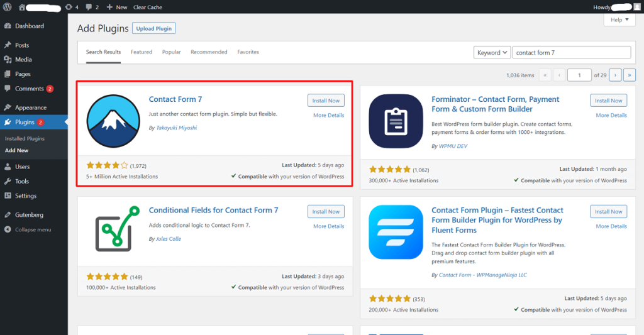Open author WPMU DEV link
This screenshot has width=644, height=335.
pos(453,146)
